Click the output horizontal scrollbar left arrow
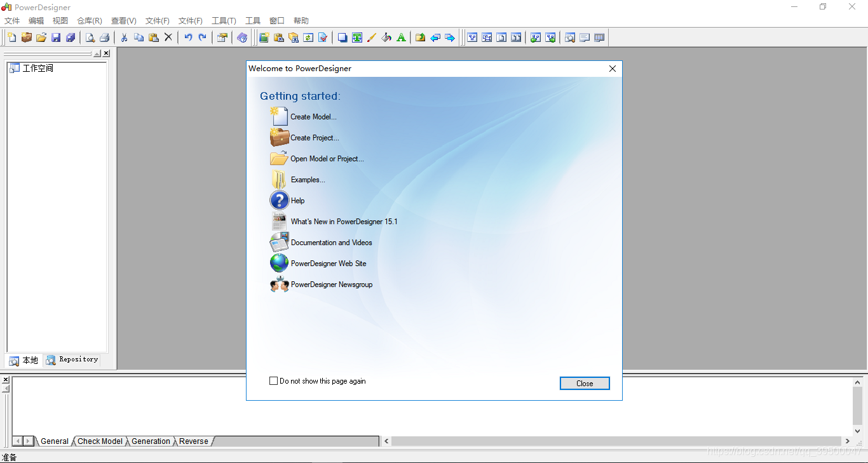The image size is (868, 463). coord(386,441)
